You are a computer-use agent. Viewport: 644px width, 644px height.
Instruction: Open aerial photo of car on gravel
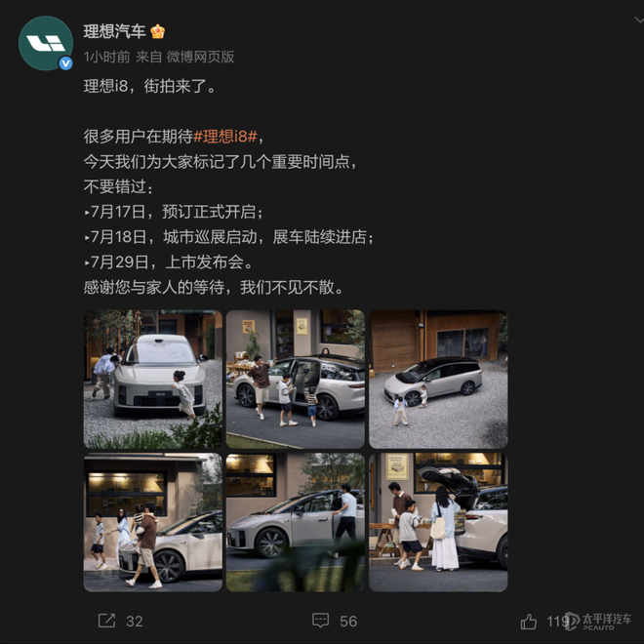click(438, 380)
